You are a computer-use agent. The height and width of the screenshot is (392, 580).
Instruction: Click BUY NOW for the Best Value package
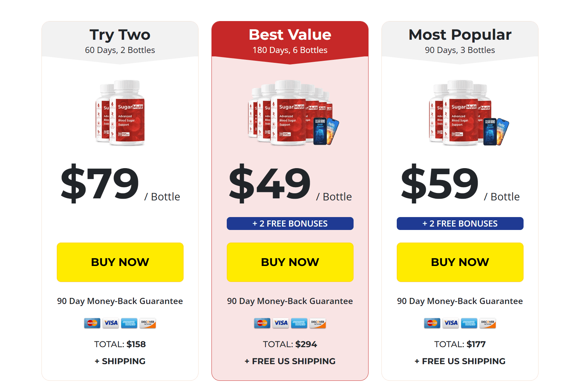[x=290, y=262]
